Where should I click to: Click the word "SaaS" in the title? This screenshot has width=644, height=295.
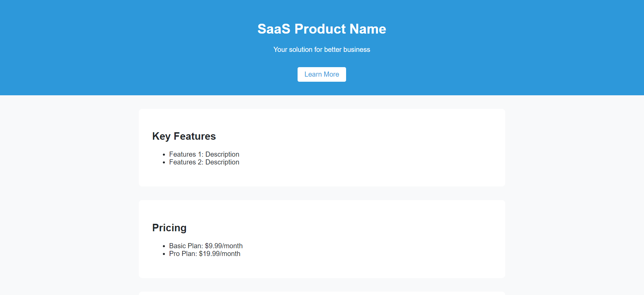coord(274,29)
